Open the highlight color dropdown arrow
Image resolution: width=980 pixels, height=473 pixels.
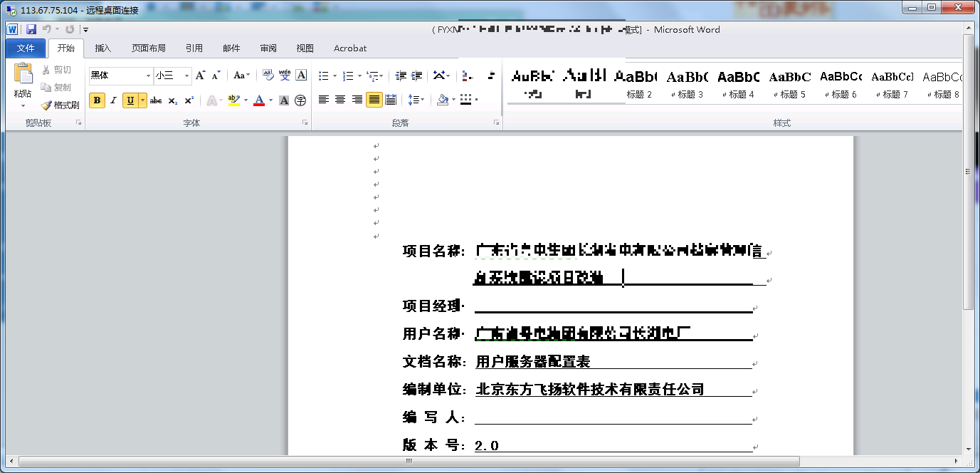pyautogui.click(x=246, y=100)
